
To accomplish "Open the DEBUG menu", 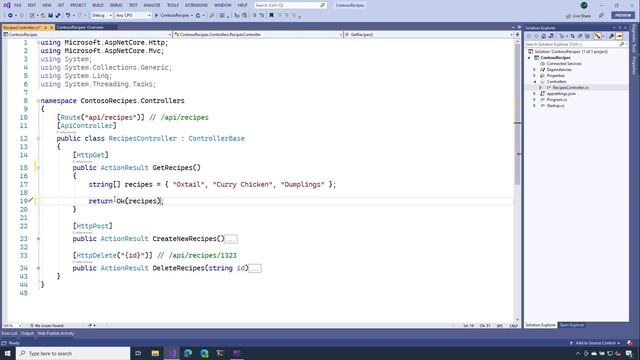I will point(116,5).
